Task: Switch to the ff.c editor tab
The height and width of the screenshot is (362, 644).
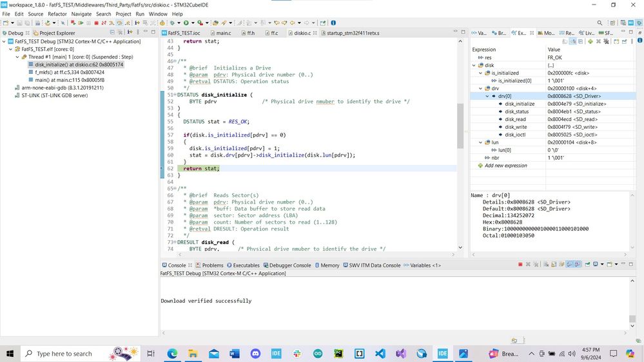Action: point(272,33)
